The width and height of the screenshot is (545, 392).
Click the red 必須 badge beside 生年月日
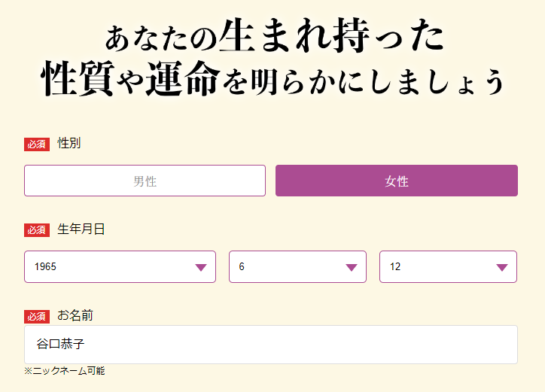pos(37,230)
